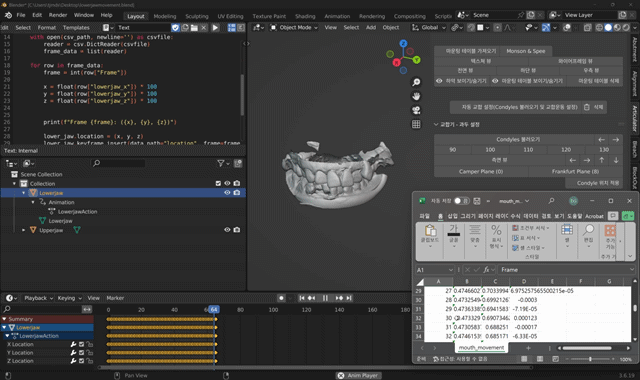Screen dimensions: 640x380
Task: Hide the Upperjaw object in outliner
Action: coord(227,230)
